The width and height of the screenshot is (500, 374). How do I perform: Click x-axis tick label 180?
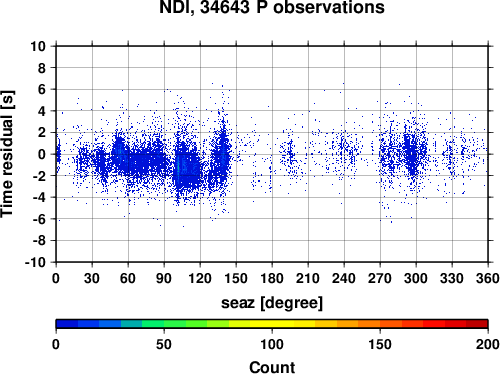pos(272,278)
